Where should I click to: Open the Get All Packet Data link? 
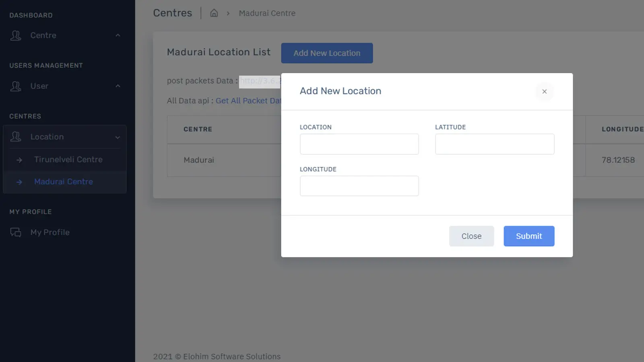(x=248, y=101)
